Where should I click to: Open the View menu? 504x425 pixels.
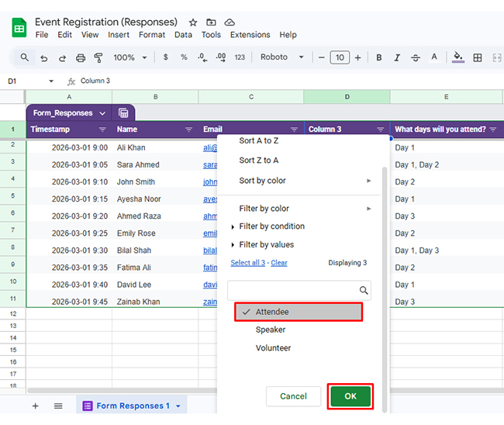coord(90,35)
